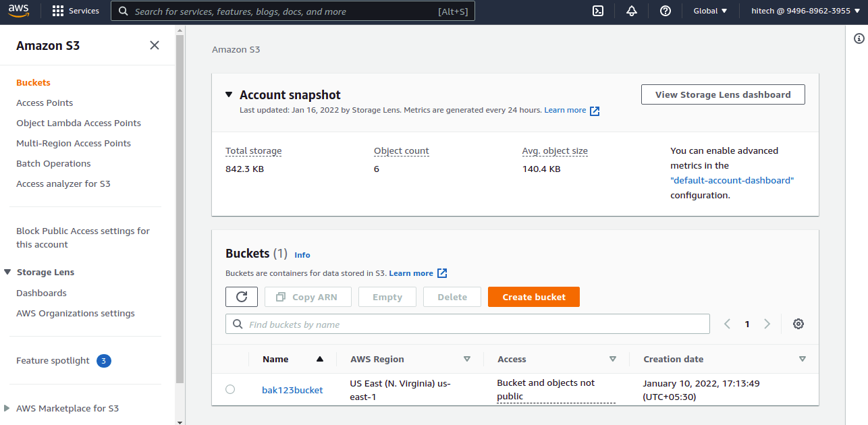
Task: Click Amazon S3 breadcrumb text
Action: click(x=236, y=49)
